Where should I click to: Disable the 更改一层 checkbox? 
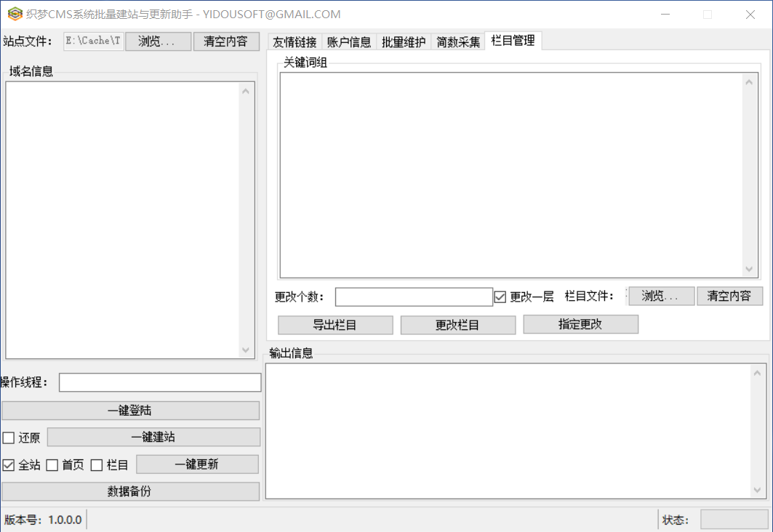point(500,297)
